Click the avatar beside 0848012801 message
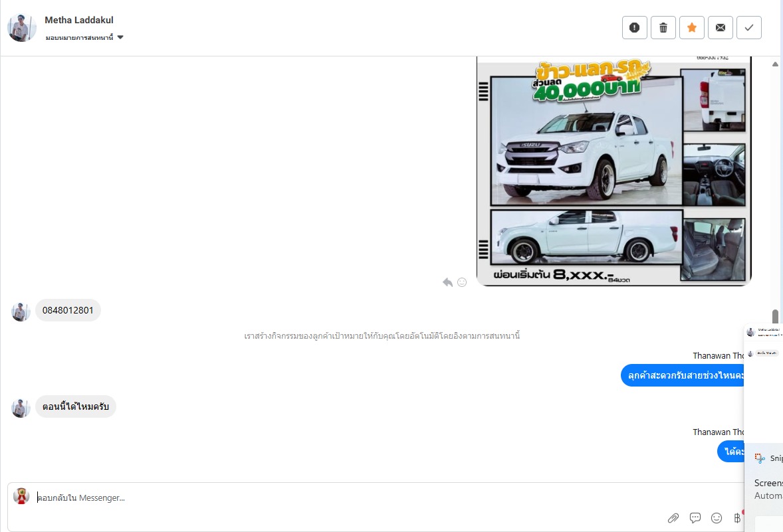This screenshot has height=532, width=783. [x=21, y=311]
